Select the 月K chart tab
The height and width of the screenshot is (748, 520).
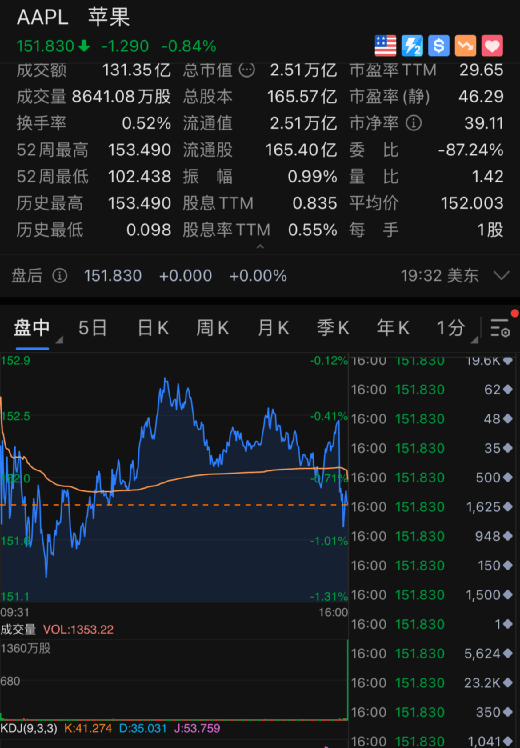point(273,328)
